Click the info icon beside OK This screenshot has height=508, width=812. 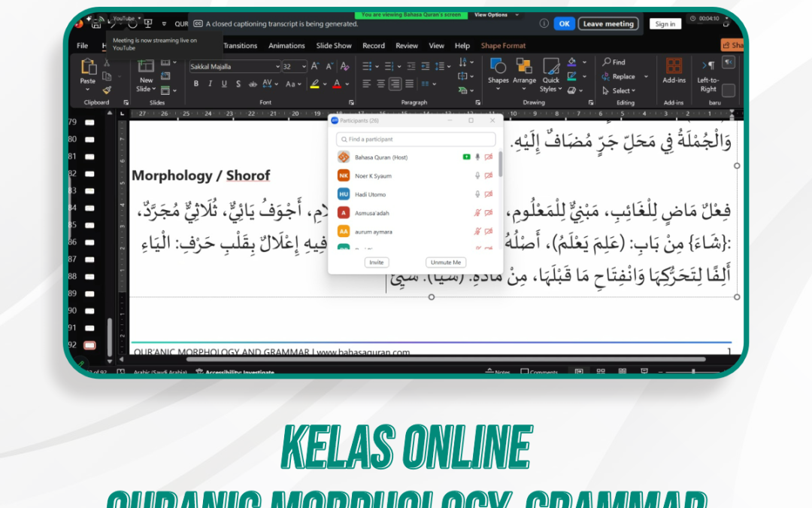(544, 23)
